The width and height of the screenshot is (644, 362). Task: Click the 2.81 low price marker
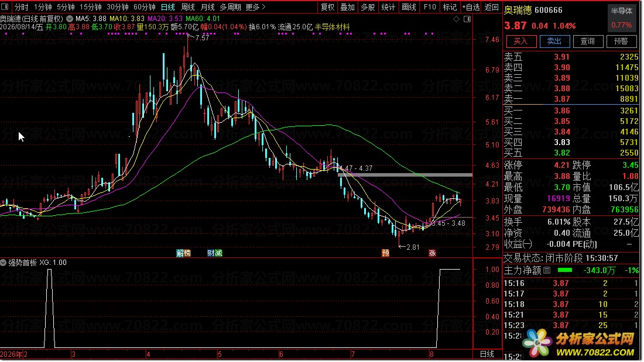(x=413, y=247)
